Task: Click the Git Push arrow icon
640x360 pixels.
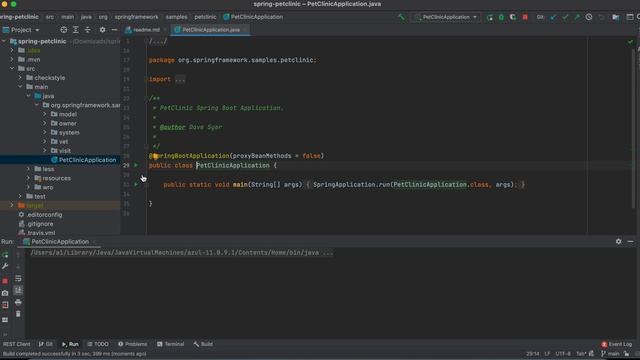Action: 577,17
